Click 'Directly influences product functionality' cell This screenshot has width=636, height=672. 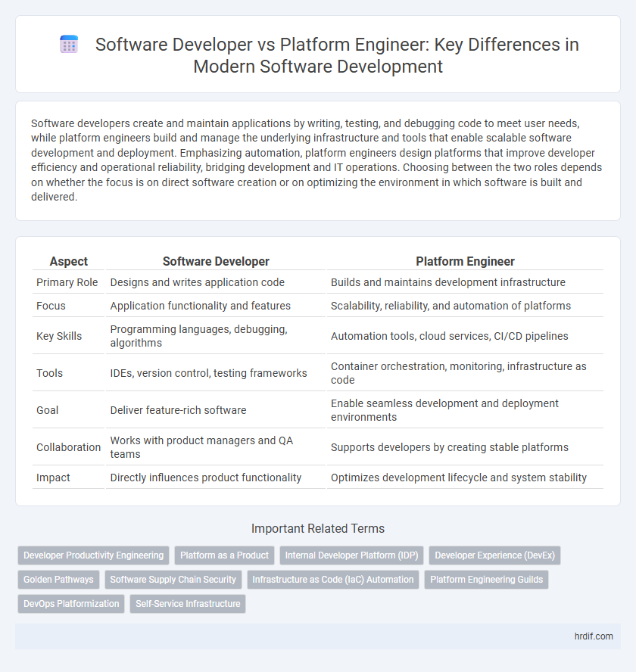216,478
